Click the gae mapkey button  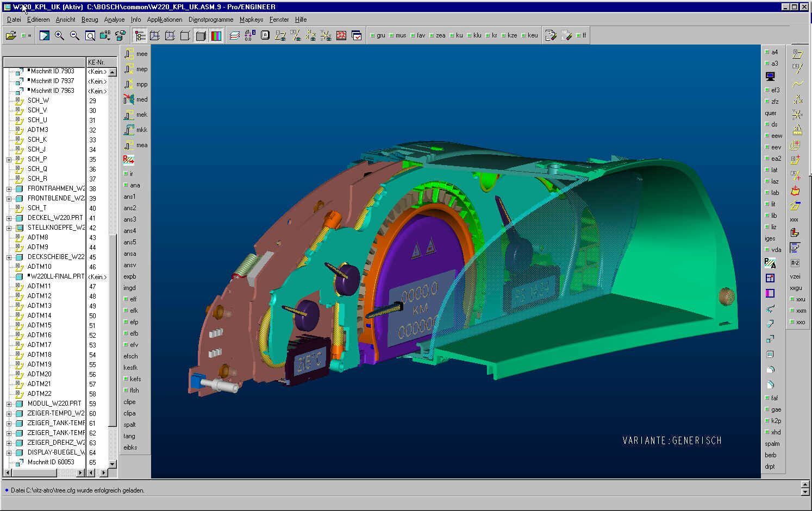tap(773, 409)
